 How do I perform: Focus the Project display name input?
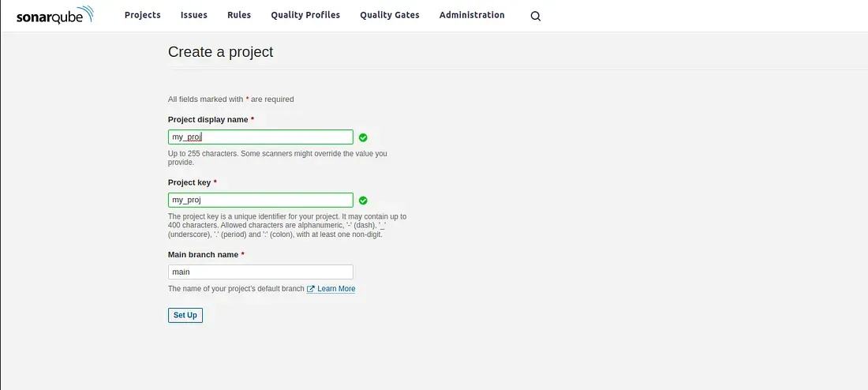(260, 137)
